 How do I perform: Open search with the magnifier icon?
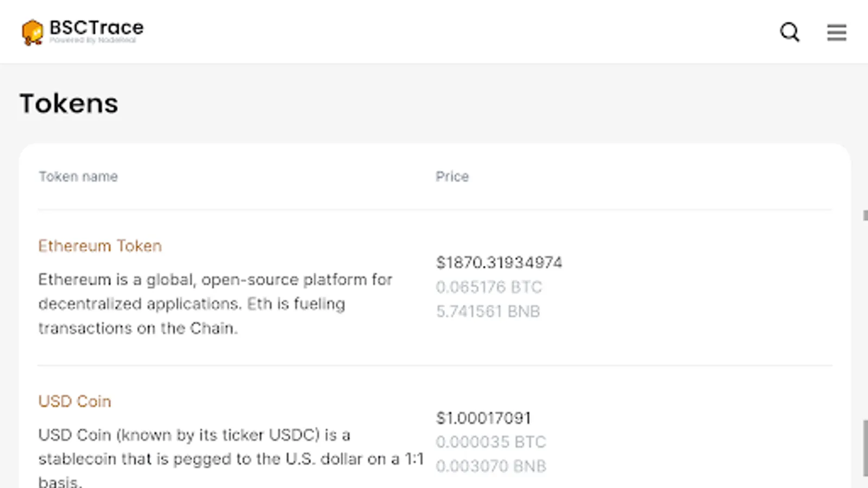click(x=789, y=32)
